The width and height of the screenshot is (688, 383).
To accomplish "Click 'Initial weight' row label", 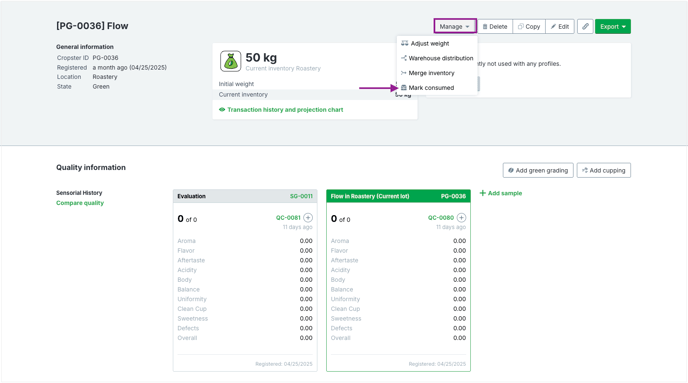I will pyautogui.click(x=236, y=84).
